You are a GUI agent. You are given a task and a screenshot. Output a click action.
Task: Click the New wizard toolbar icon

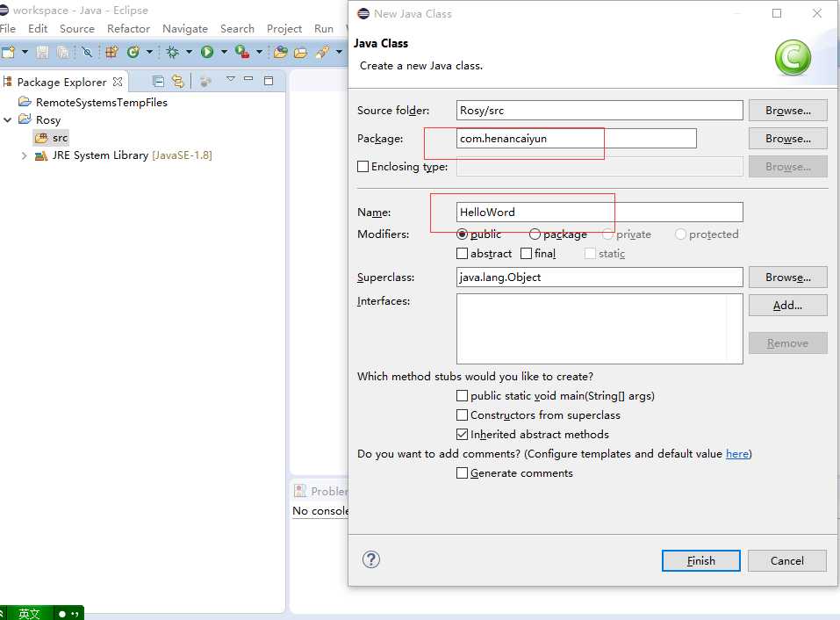(x=8, y=52)
